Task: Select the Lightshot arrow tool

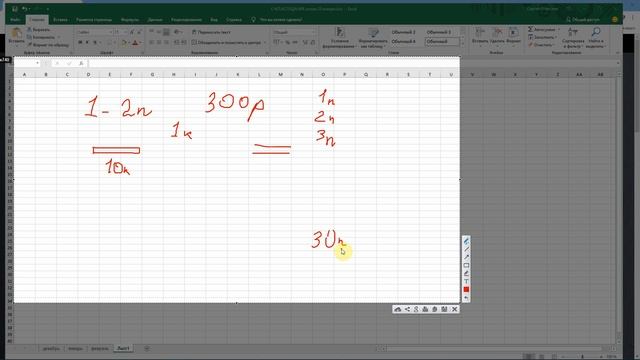Action: (x=466, y=257)
